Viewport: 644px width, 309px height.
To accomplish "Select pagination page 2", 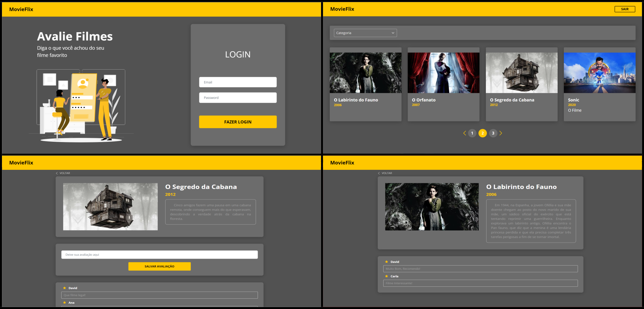I will pyautogui.click(x=483, y=133).
